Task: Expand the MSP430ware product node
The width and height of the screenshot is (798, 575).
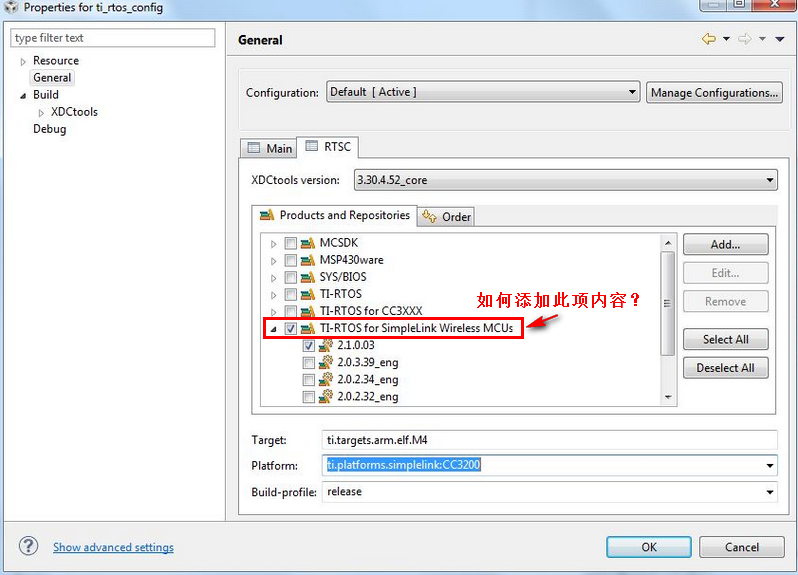Action: click(x=273, y=261)
